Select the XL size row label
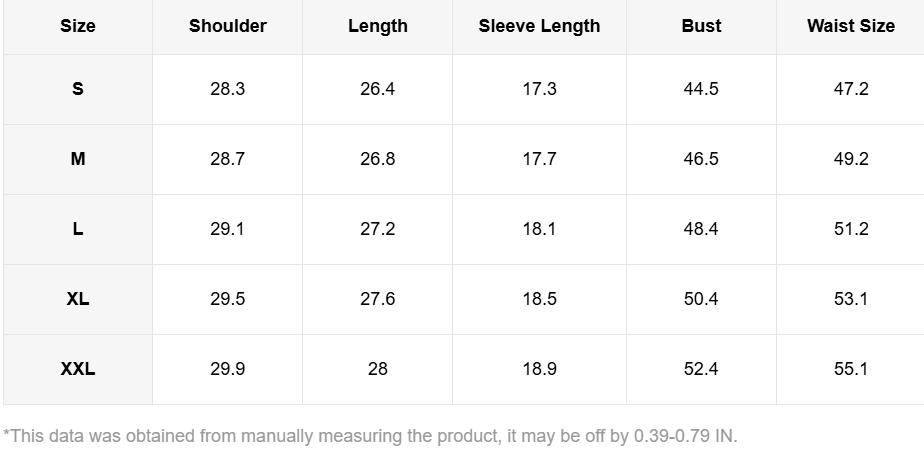Viewport: 924px width, 465px height. (x=78, y=299)
